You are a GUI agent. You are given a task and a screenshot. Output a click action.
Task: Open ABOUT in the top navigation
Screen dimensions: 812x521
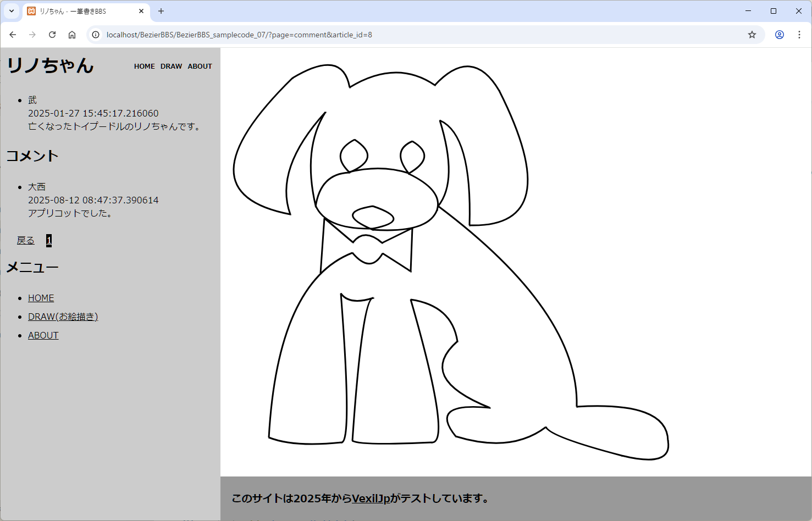[x=200, y=66]
